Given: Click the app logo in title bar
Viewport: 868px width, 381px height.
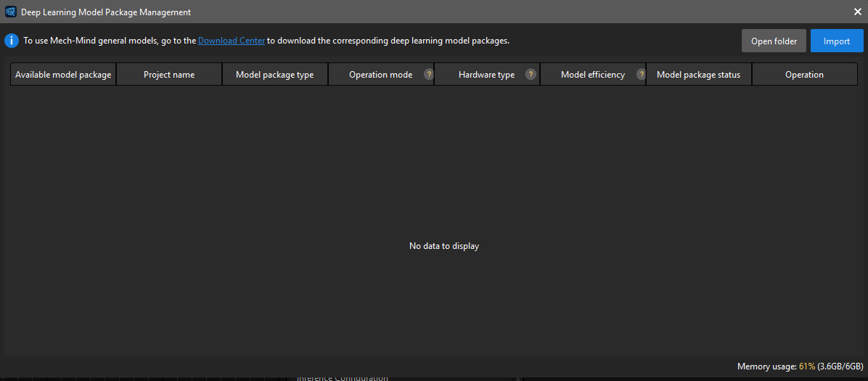Looking at the screenshot, I should (x=10, y=12).
